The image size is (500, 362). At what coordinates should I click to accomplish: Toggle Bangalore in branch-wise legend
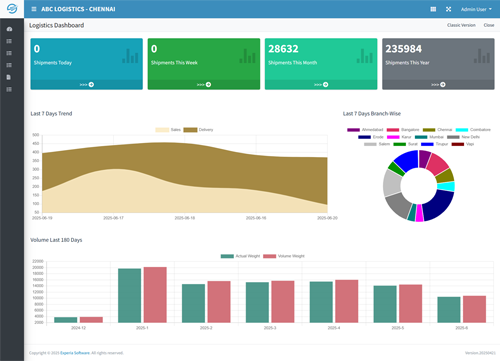coord(403,130)
